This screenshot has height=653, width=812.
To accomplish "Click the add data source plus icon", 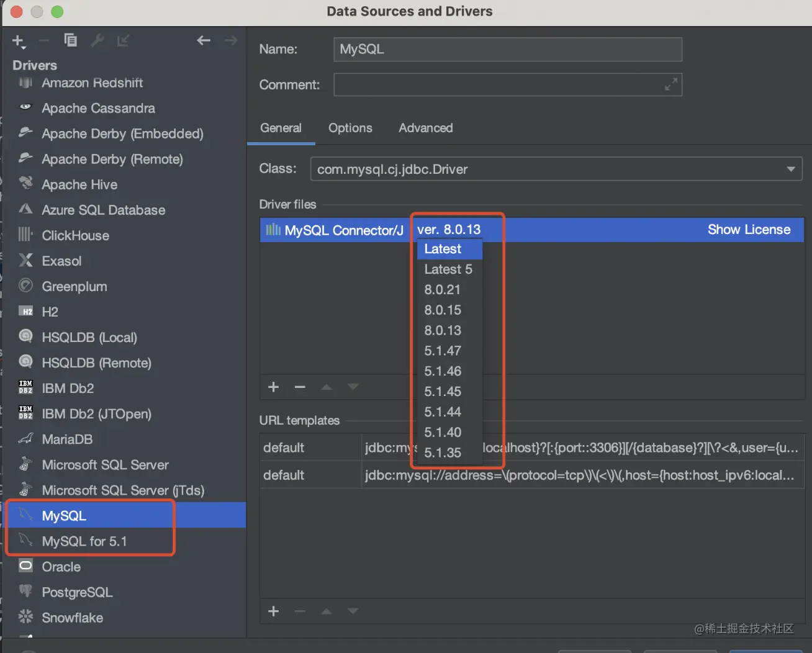I will 17,41.
